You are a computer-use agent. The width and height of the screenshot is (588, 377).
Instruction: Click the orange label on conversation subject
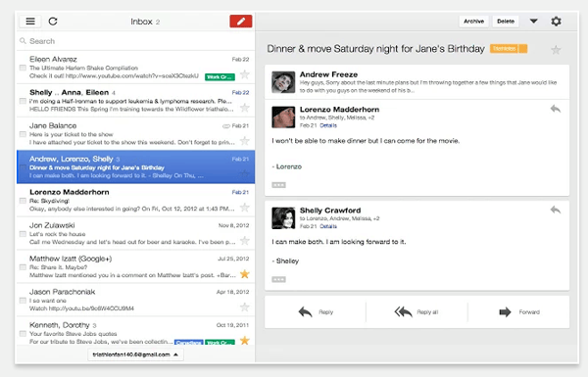(x=509, y=49)
